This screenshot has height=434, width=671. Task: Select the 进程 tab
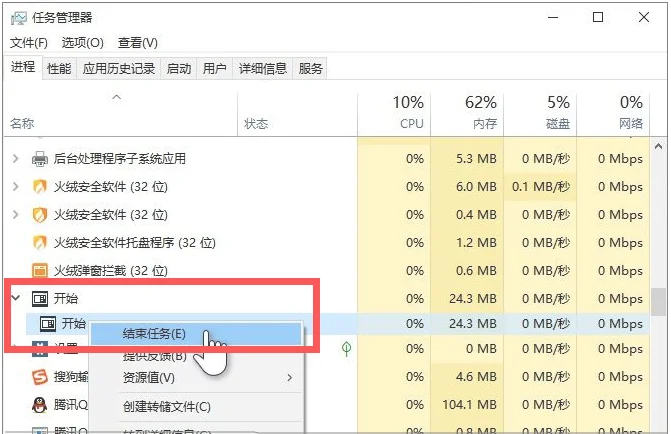(x=23, y=67)
